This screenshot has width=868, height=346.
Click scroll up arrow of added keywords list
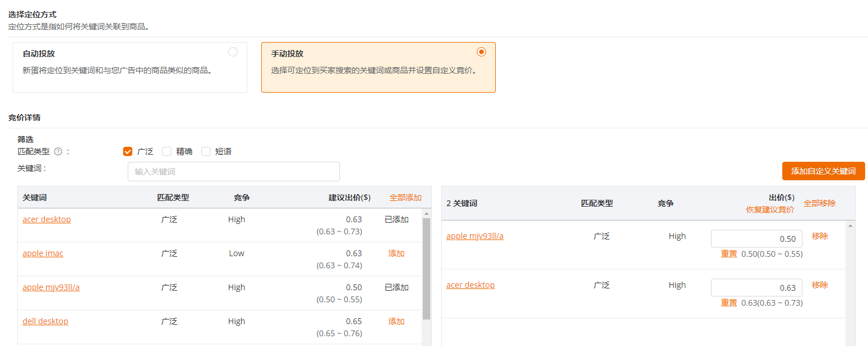pyautogui.click(x=850, y=226)
